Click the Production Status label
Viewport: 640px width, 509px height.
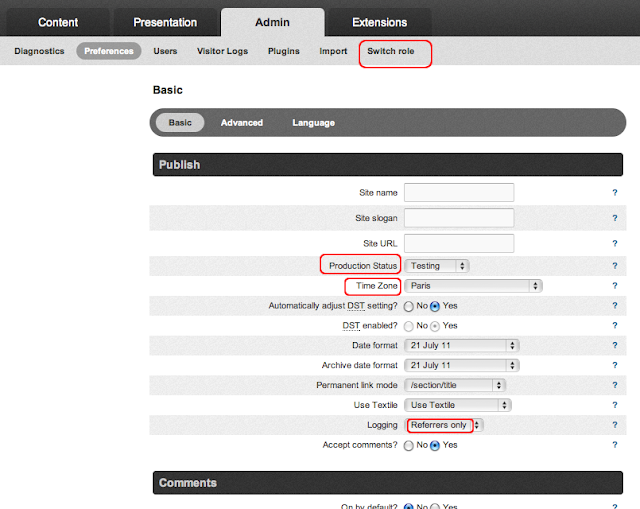(x=363, y=266)
